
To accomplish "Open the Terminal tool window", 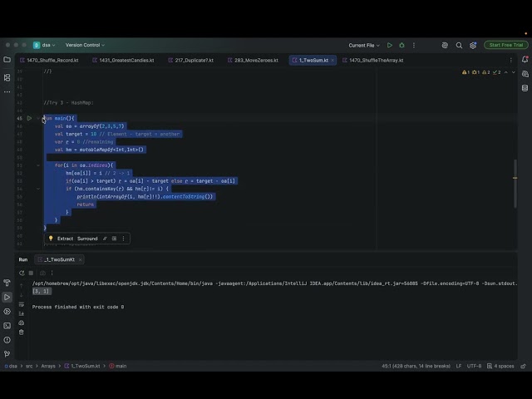I will [x=7, y=326].
